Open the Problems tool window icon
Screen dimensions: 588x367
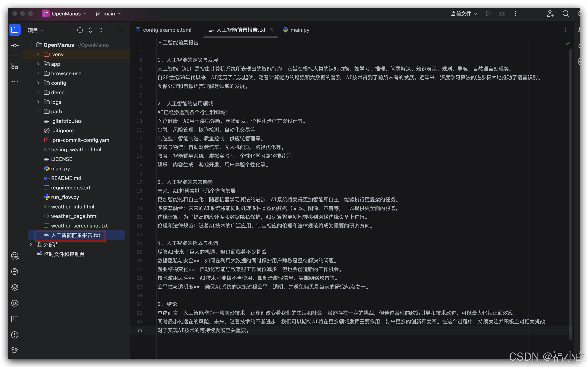tap(14, 335)
